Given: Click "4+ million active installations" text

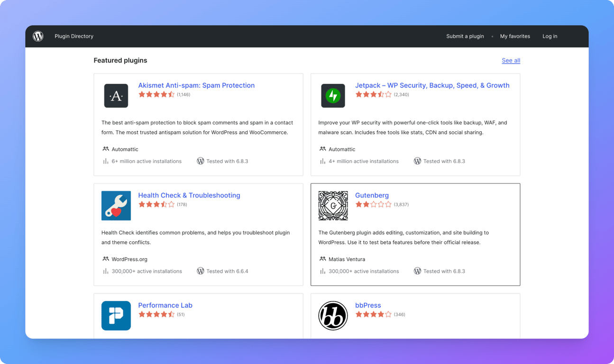Looking at the screenshot, I should pyautogui.click(x=364, y=162).
